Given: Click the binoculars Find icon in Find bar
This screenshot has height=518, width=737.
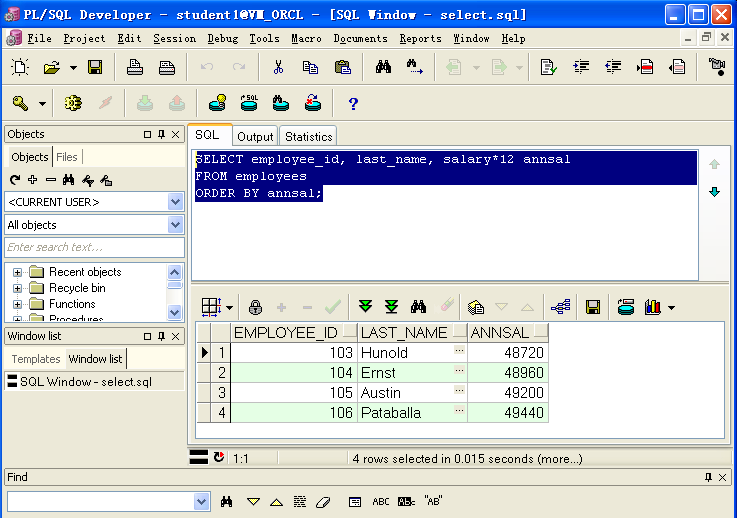Looking at the screenshot, I should (x=227, y=502).
